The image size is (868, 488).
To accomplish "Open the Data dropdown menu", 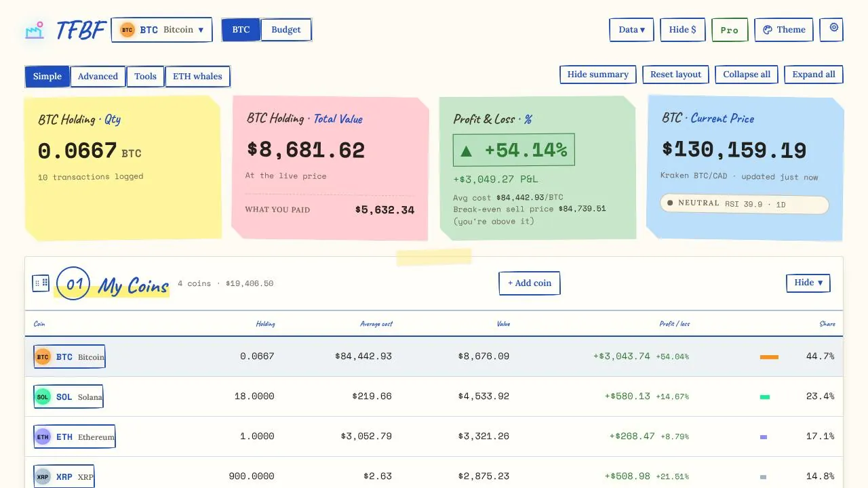I will (631, 30).
